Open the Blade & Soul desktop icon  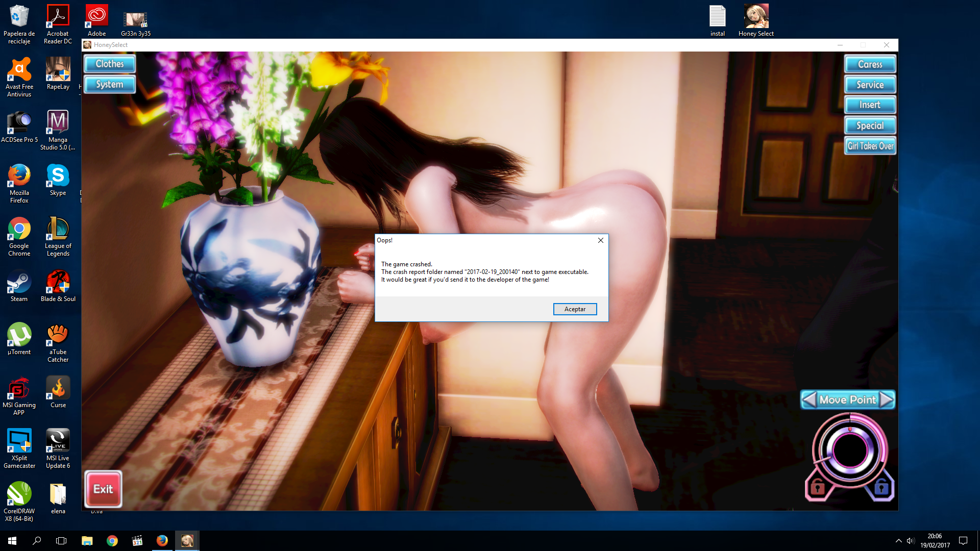[x=58, y=286]
